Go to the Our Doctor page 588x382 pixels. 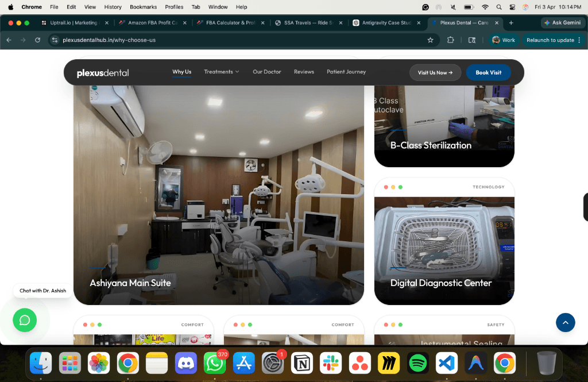tap(267, 72)
